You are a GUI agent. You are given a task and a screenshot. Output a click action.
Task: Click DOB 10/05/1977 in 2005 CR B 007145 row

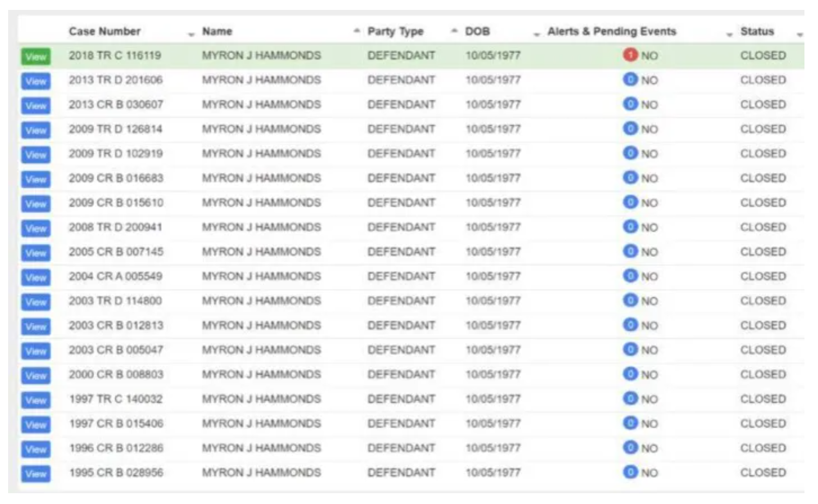tap(493, 252)
